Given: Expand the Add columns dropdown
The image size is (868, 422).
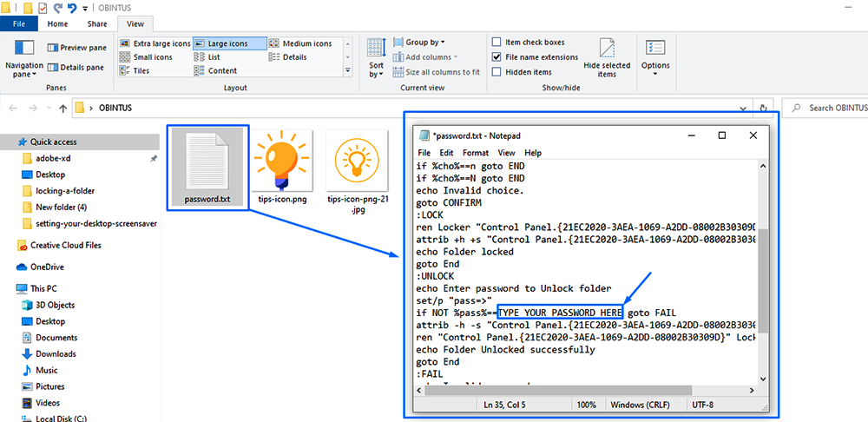Looking at the screenshot, I should [429, 57].
